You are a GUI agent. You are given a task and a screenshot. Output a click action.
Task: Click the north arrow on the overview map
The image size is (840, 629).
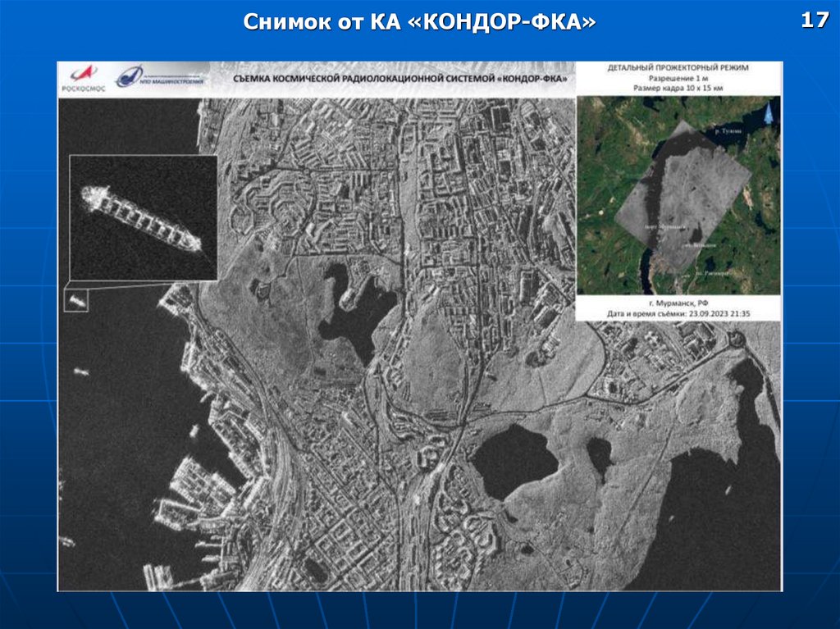coord(767,113)
